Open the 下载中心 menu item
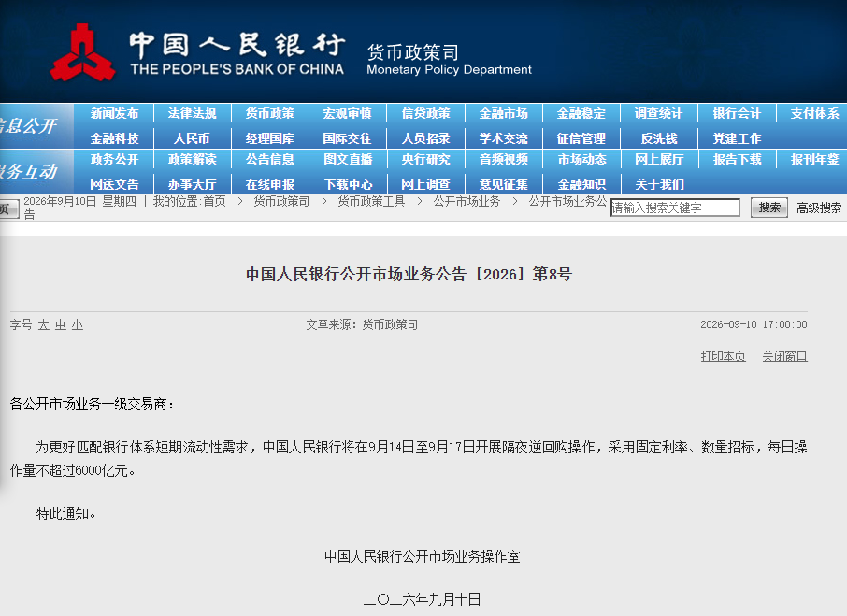Screen dimensions: 847x616 coord(348,185)
